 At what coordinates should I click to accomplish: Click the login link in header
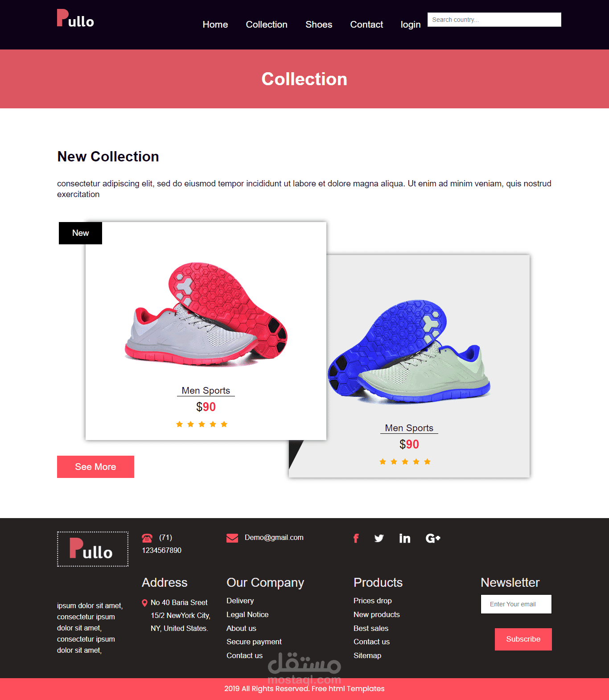(x=411, y=25)
